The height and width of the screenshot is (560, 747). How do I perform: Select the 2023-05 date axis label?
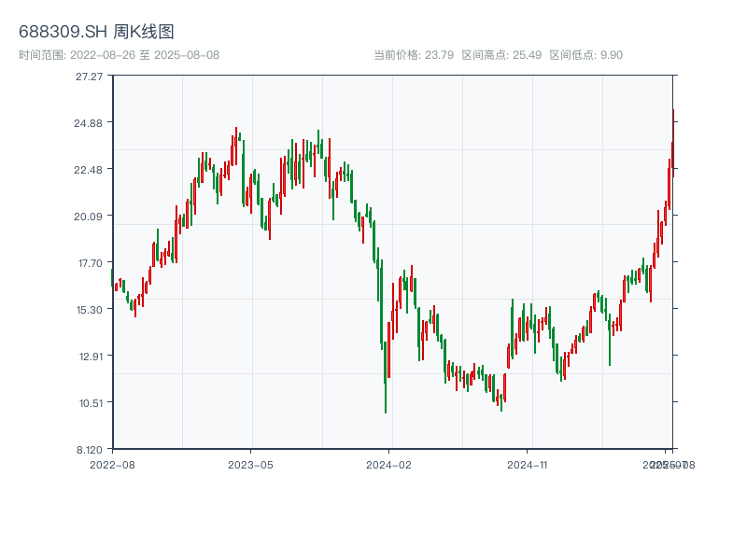(x=250, y=464)
